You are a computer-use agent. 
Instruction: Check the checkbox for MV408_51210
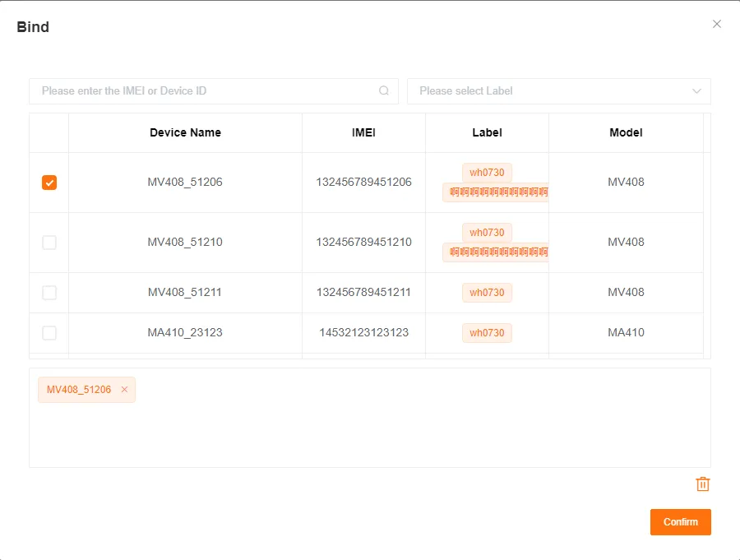pos(49,242)
